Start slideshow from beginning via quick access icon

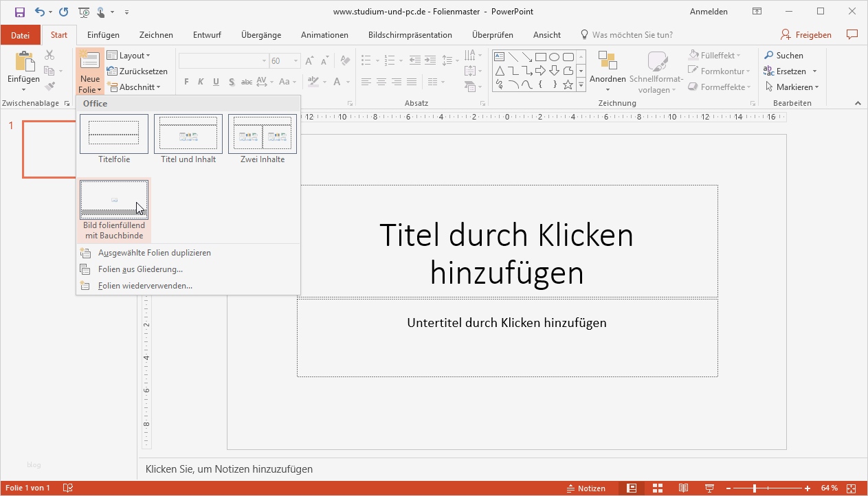tap(84, 12)
